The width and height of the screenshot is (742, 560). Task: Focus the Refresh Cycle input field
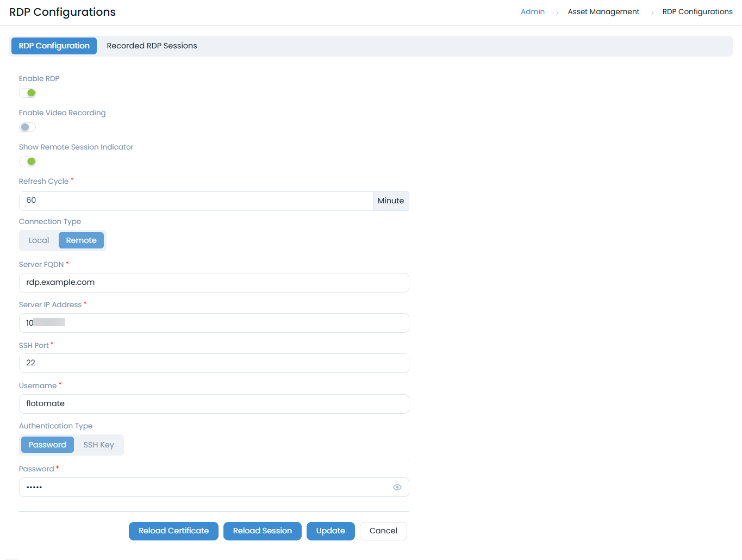click(196, 201)
